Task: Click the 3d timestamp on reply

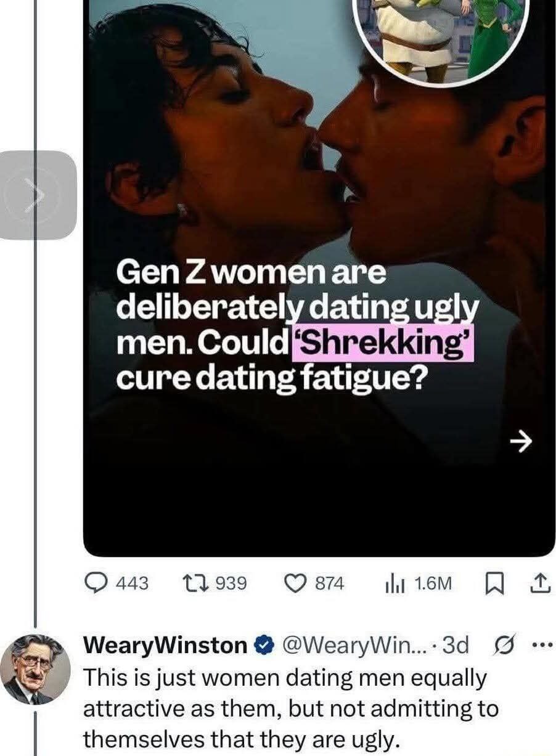Action: [x=456, y=646]
